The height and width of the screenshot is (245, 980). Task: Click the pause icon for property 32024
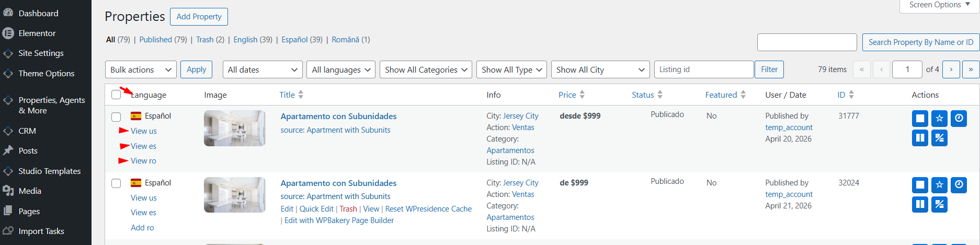(x=920, y=204)
